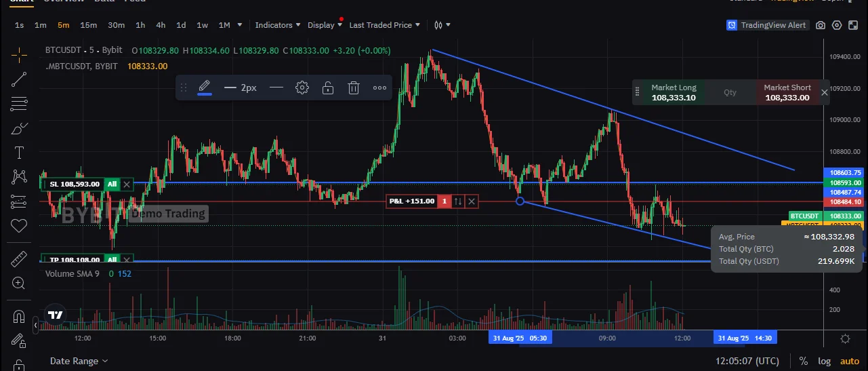Click the Market Short button

(787, 92)
